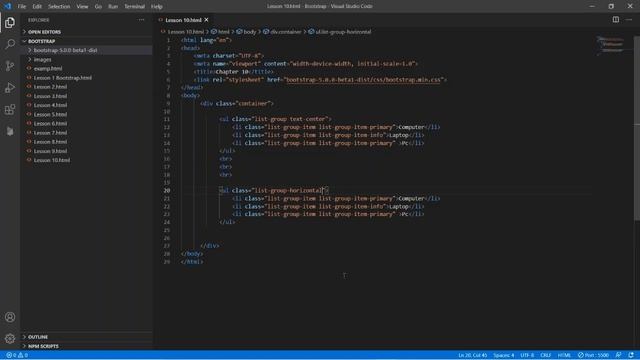Click the html breadcrumb item
The height and width of the screenshot is (360, 640).
click(220, 32)
